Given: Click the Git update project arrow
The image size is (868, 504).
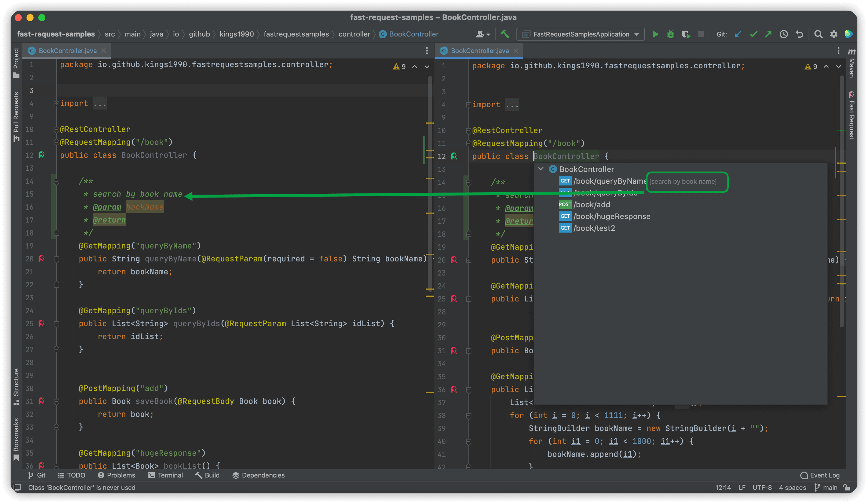Looking at the screenshot, I should 738,34.
